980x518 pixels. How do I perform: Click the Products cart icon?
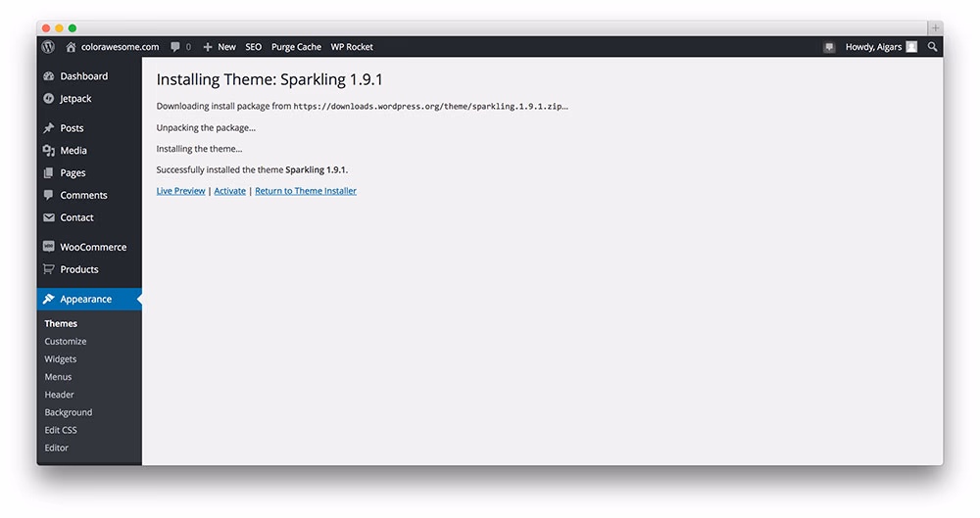point(49,269)
